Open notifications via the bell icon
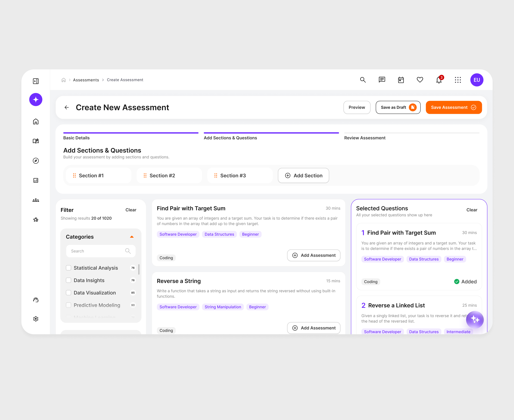Screen dimensions: 514x420 click(x=439, y=80)
